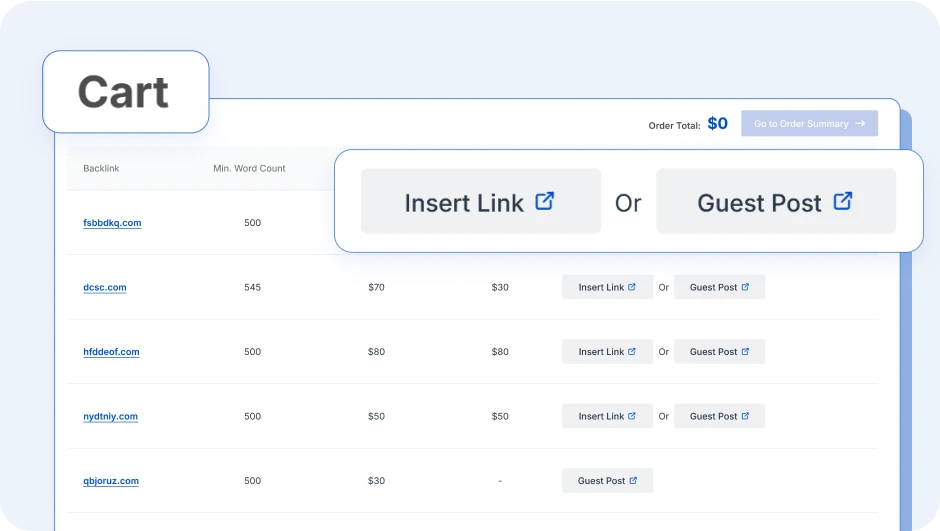Screen dimensions: 940x531
Task: Click the Go to Order Summary button
Action: pyautogui.click(x=809, y=123)
